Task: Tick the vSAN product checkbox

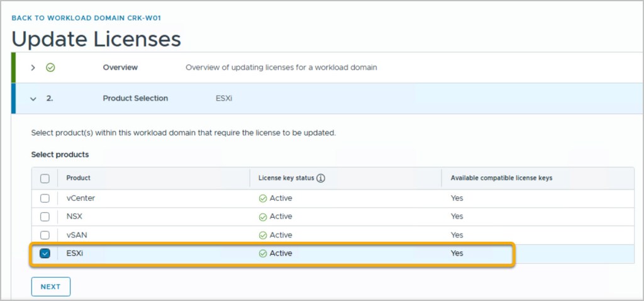Action: coord(45,235)
